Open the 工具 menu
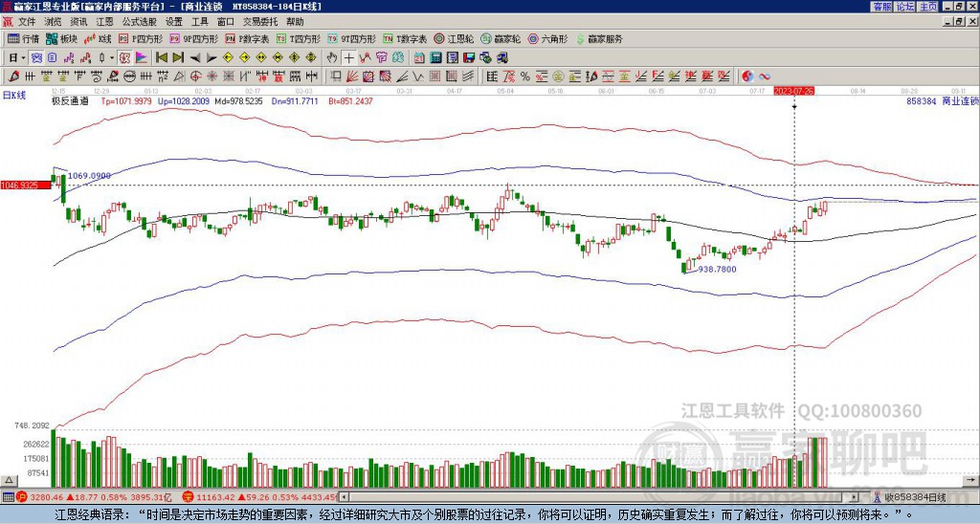This screenshot has height=524, width=980. (x=199, y=22)
